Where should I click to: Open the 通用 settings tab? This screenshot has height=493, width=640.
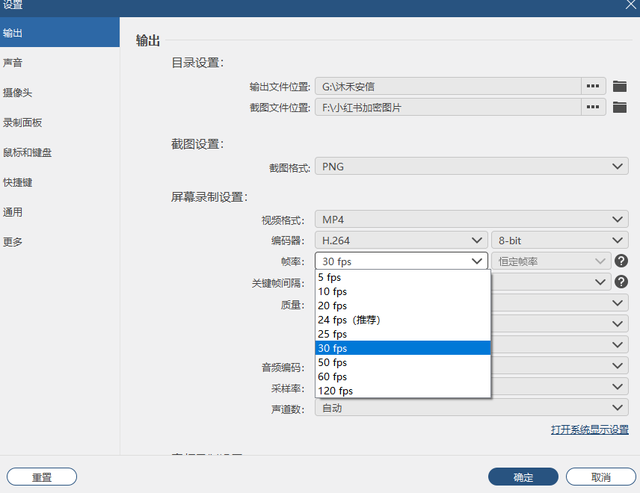click(x=60, y=212)
